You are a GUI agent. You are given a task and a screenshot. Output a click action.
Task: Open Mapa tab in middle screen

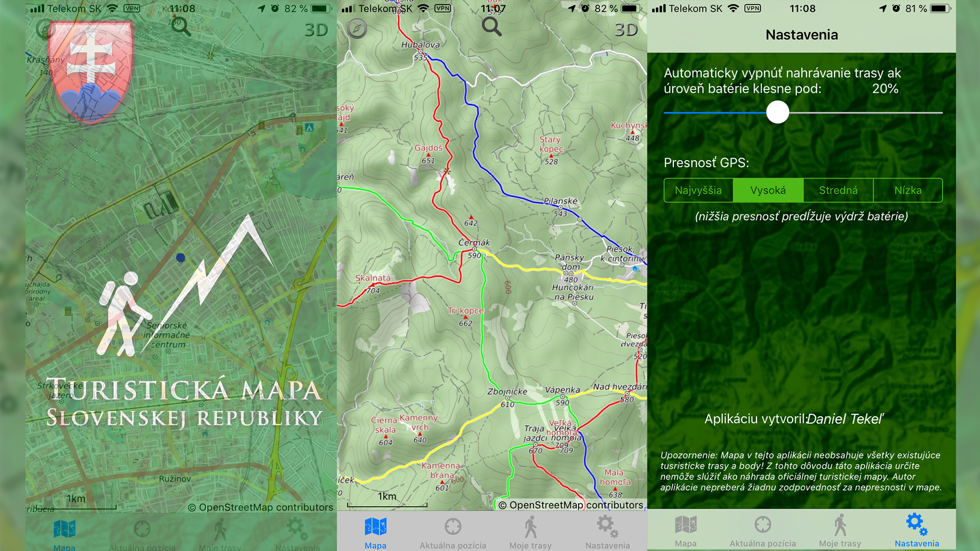click(375, 533)
